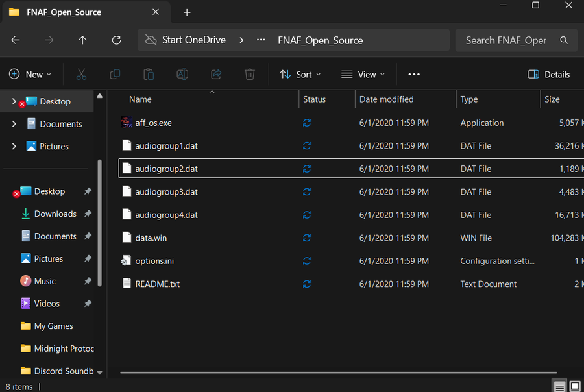Open pinned Pictures in Quick access
584x392 pixels.
(42, 258)
